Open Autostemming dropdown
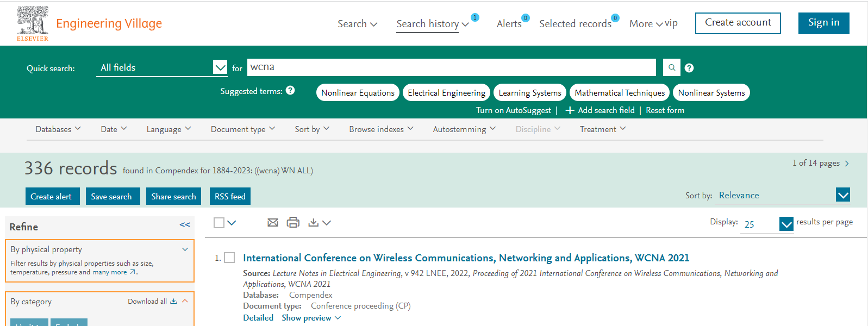Viewport: 868px width, 326px height. tap(464, 129)
